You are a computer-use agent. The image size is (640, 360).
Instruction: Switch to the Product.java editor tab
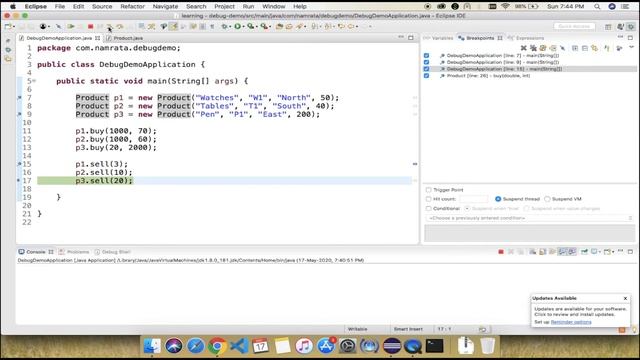(128, 38)
